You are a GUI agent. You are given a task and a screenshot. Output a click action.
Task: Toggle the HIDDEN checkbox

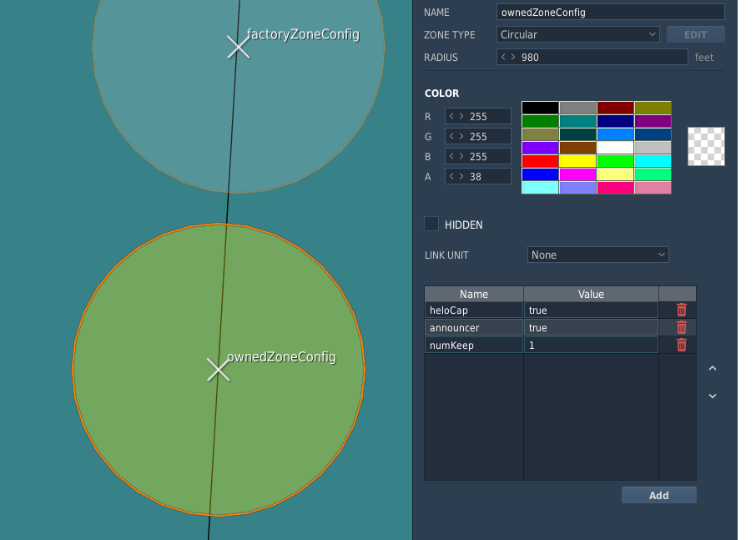(x=431, y=224)
